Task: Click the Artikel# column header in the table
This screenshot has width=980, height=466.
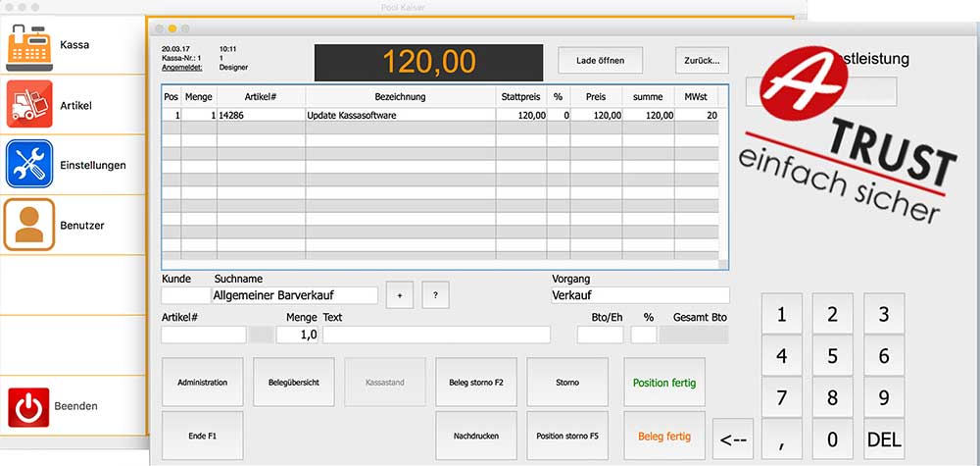Action: [262, 97]
